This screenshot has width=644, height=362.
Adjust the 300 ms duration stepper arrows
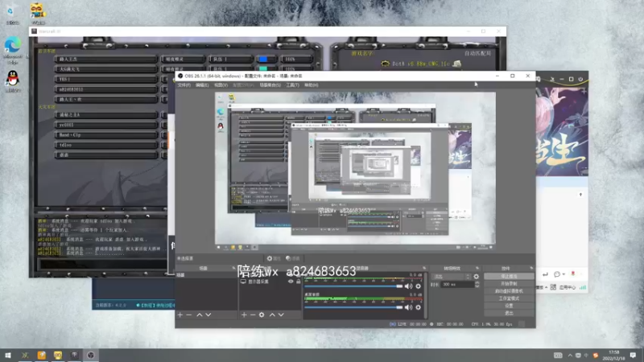(477, 285)
